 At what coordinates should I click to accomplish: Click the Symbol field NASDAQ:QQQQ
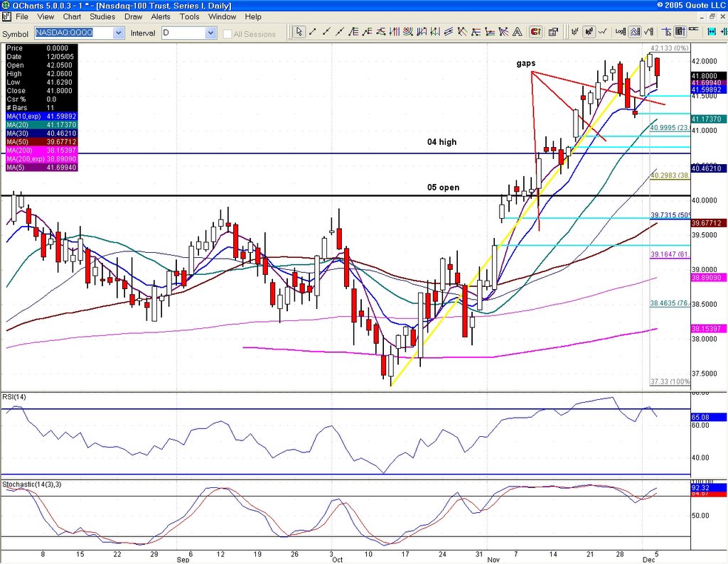click(74, 33)
